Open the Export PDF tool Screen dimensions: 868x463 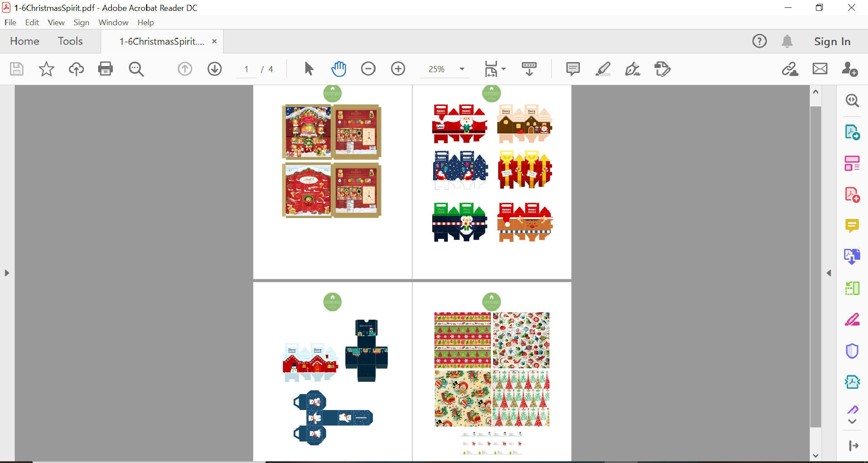click(852, 132)
